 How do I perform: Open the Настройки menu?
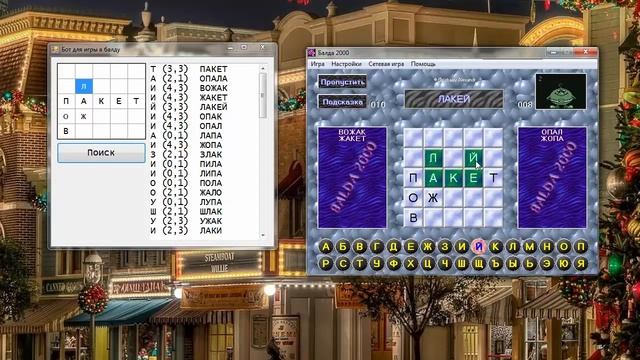click(x=347, y=64)
